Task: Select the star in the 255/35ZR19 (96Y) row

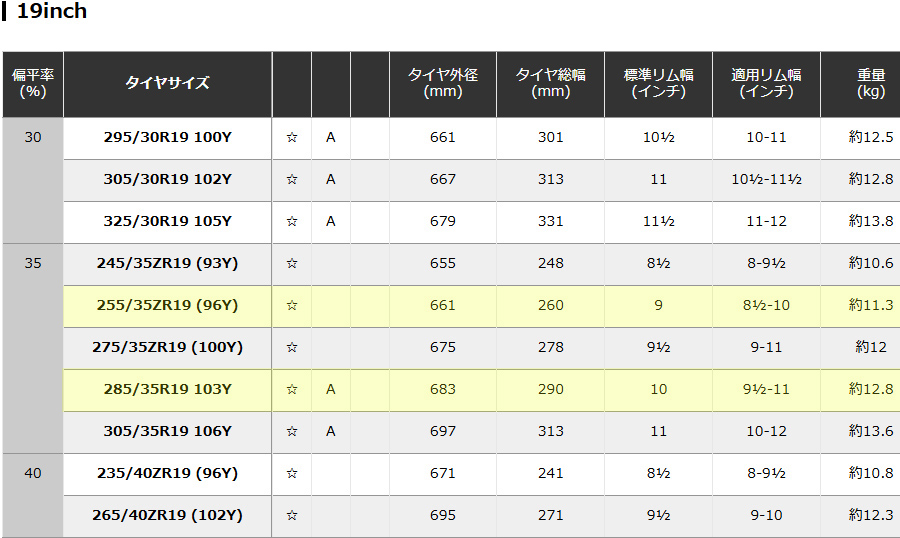Action: click(x=292, y=305)
